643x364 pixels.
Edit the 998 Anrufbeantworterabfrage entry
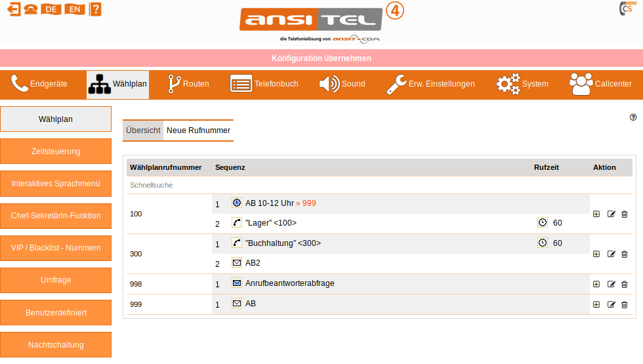[x=611, y=284]
